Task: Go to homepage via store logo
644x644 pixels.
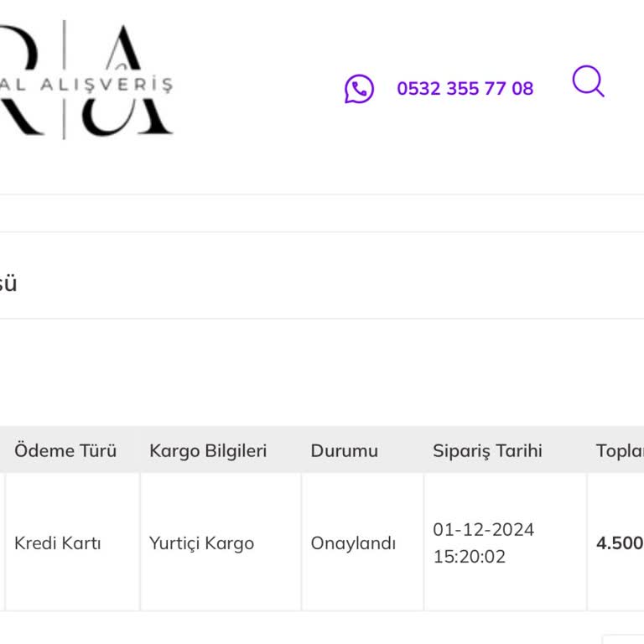Action: [86, 80]
